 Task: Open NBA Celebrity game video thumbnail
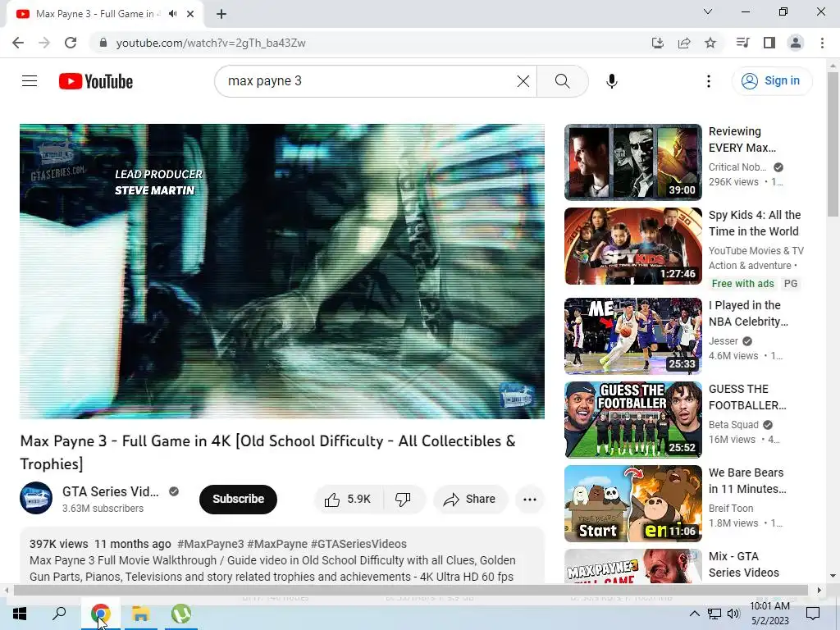pos(632,336)
